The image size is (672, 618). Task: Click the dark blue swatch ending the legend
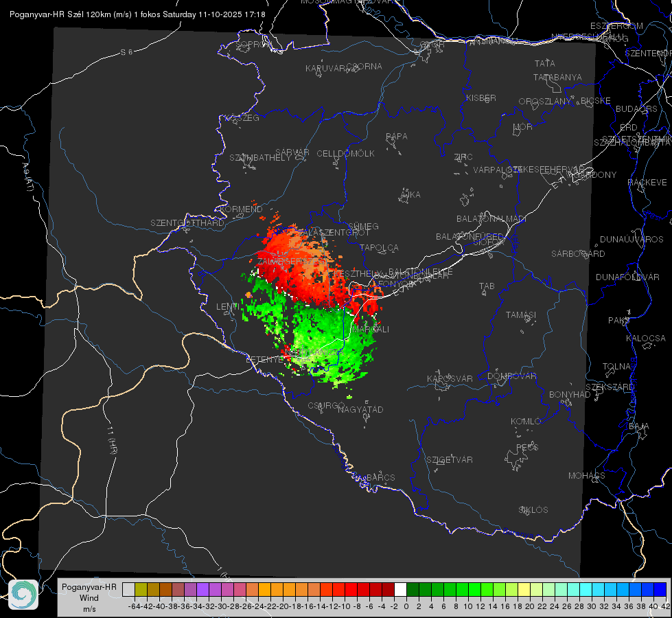(660, 589)
